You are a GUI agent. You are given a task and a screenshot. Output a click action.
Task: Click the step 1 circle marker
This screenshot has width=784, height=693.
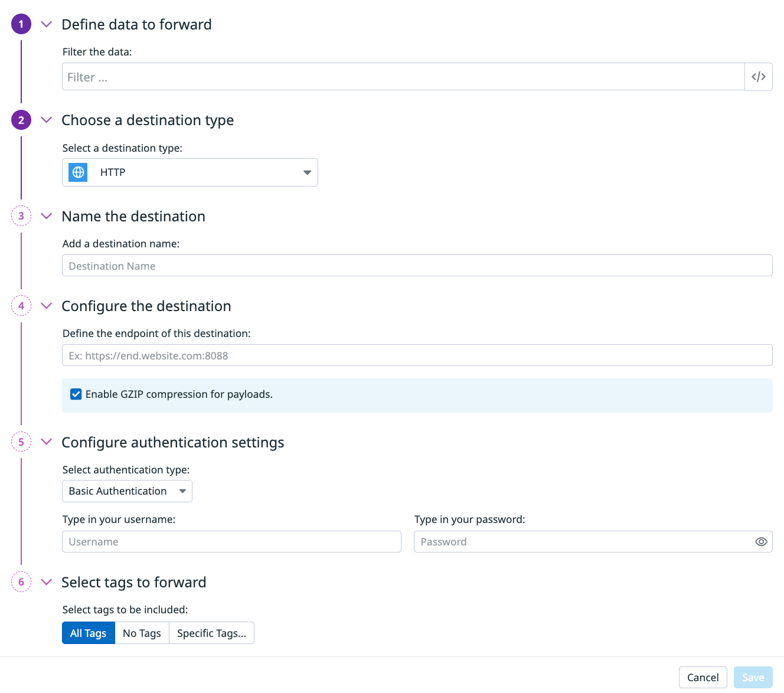pyautogui.click(x=21, y=24)
